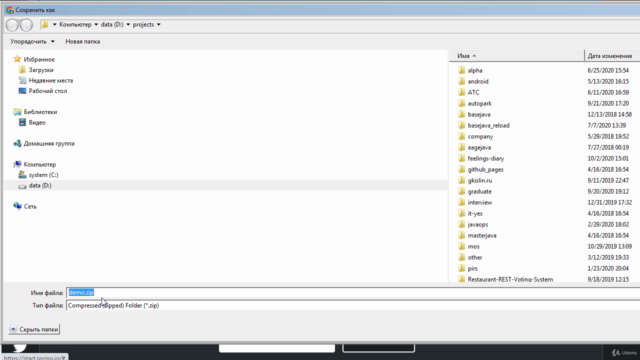Select the github_pages folder icon
The width and height of the screenshot is (640, 360).
[462, 169]
